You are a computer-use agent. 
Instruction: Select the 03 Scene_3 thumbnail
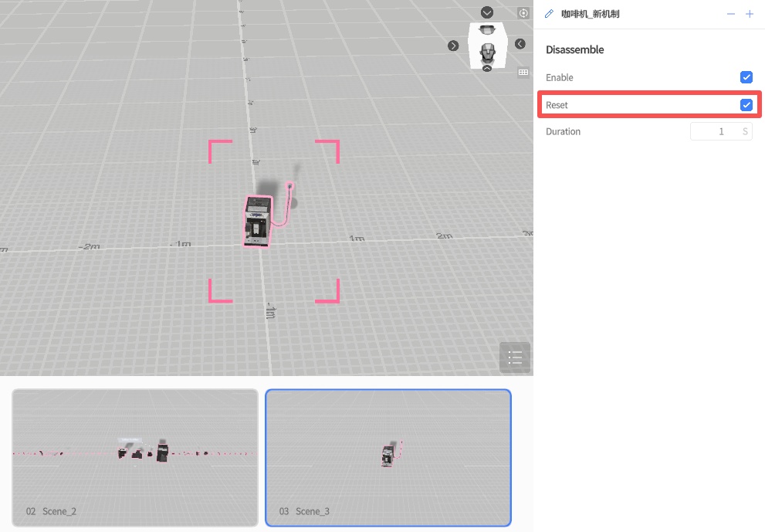pos(388,457)
